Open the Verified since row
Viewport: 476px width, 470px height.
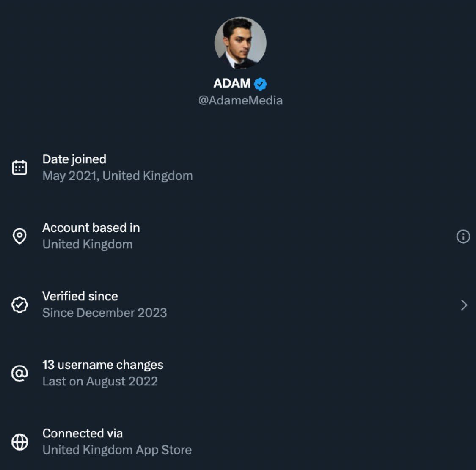click(80, 296)
